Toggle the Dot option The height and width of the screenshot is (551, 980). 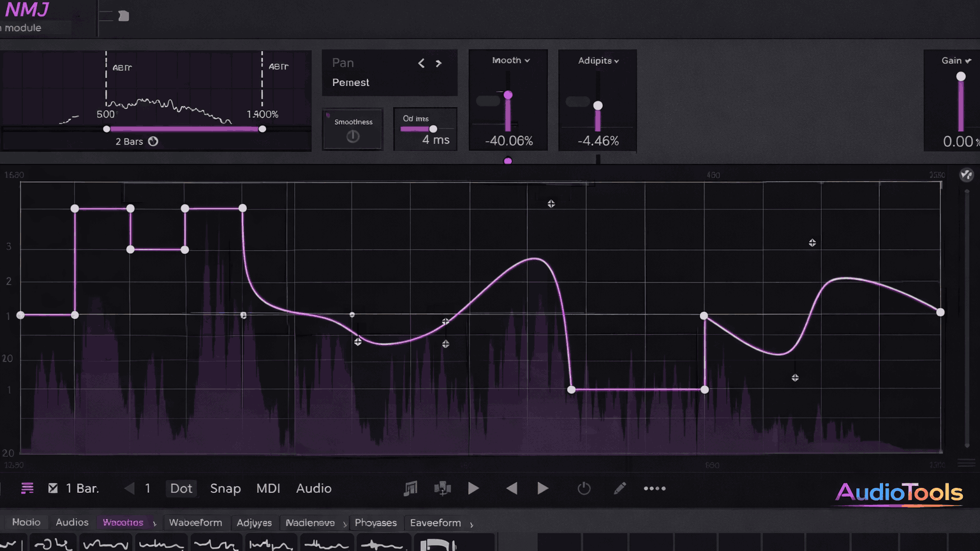click(181, 489)
